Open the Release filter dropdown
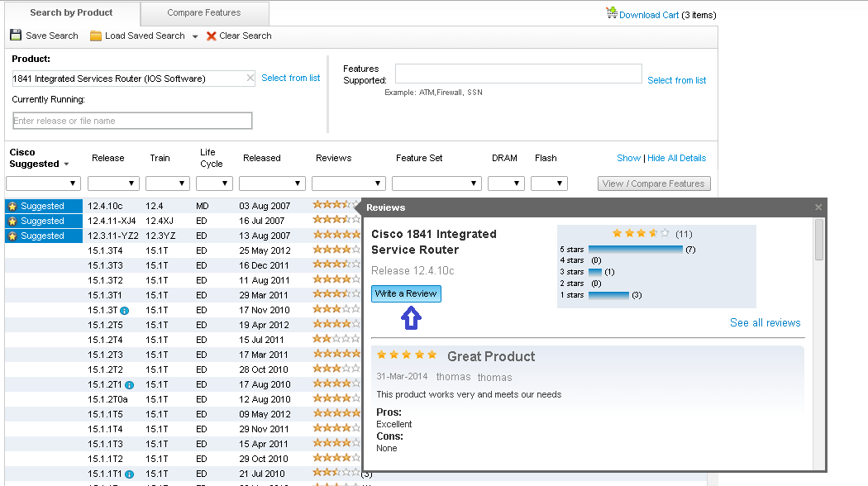The height and width of the screenshot is (486, 868). (x=113, y=183)
